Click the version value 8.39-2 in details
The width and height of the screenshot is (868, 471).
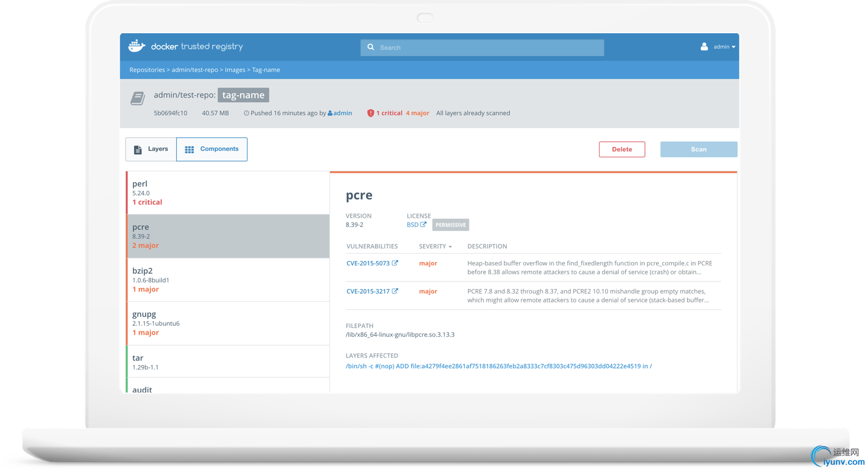coord(354,225)
